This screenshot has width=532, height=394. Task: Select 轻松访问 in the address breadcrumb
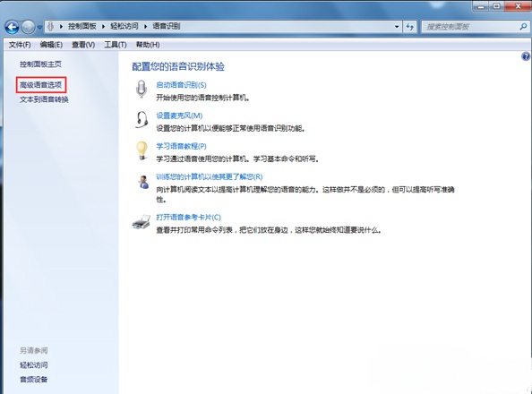tap(124, 26)
